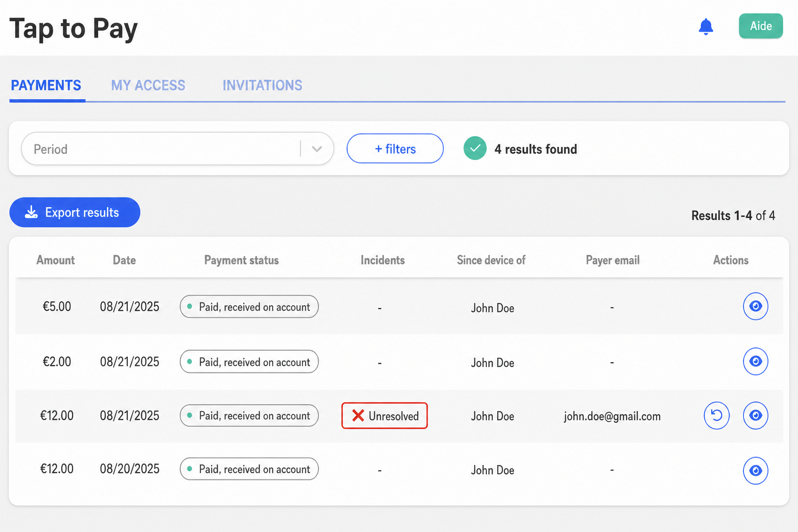Sort by Amount column header
The image size is (798, 532).
tap(56, 260)
